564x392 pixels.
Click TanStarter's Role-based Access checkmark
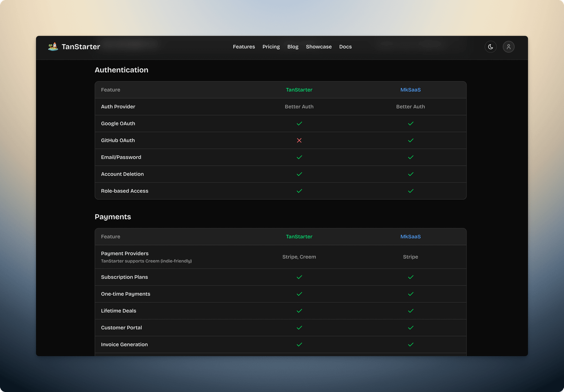[299, 191]
